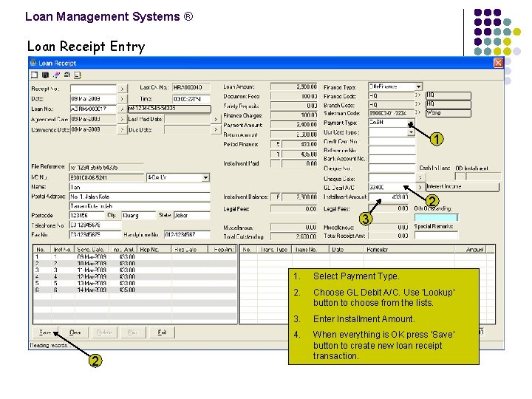Click the Sche. Date column header
Screen dimensions: 532x399
click(x=92, y=250)
